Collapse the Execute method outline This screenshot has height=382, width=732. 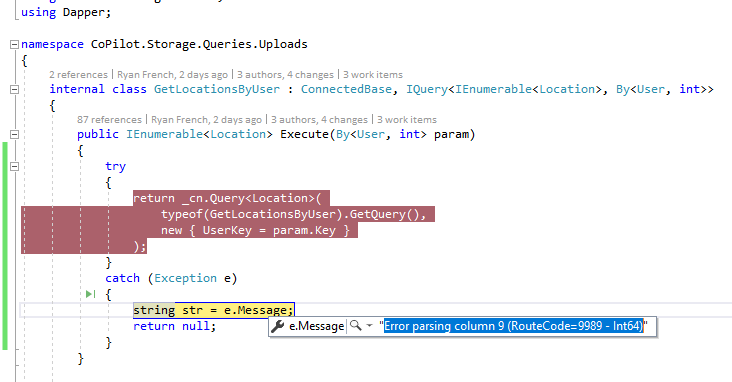[14, 134]
